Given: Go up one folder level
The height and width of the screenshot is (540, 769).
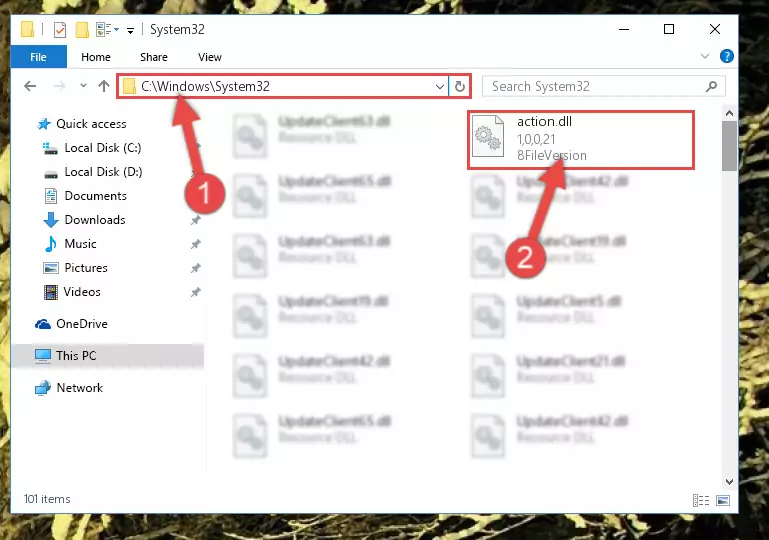Looking at the screenshot, I should pos(103,86).
